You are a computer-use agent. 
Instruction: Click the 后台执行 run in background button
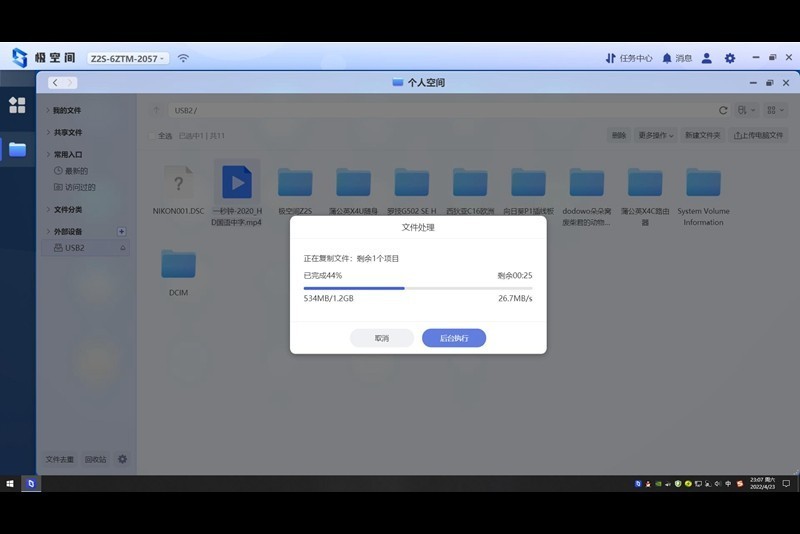[454, 338]
